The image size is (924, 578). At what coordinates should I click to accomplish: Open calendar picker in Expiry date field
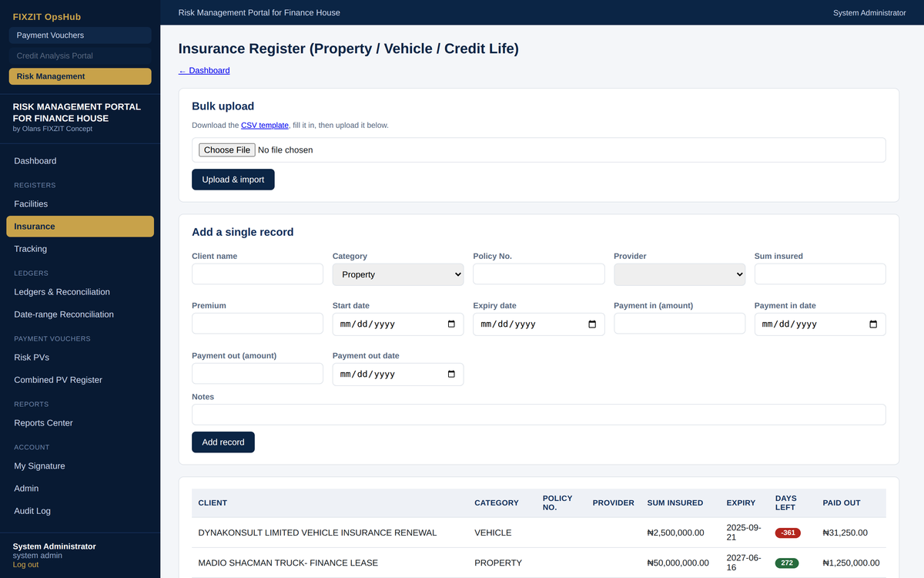(x=592, y=324)
